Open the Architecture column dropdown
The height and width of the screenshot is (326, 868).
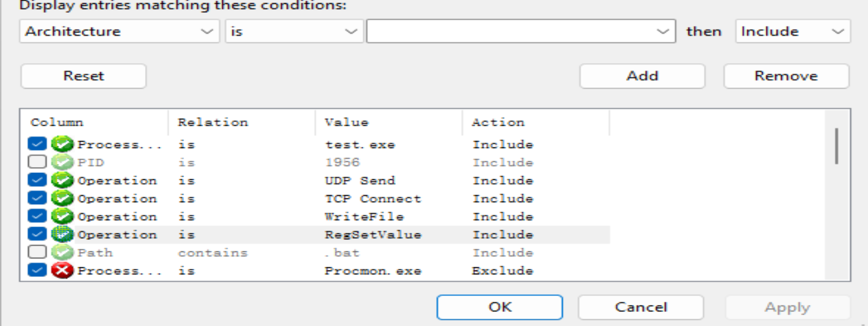[x=119, y=31]
